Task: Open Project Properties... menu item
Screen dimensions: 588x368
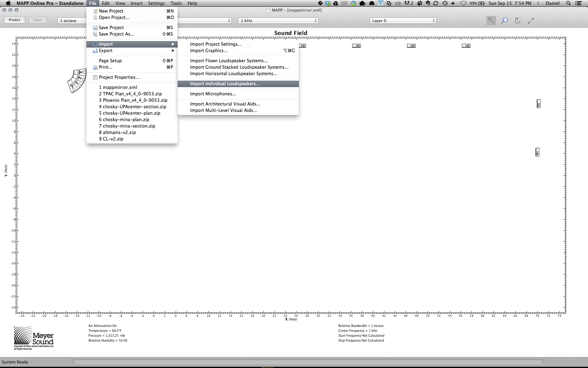Action: click(132, 77)
